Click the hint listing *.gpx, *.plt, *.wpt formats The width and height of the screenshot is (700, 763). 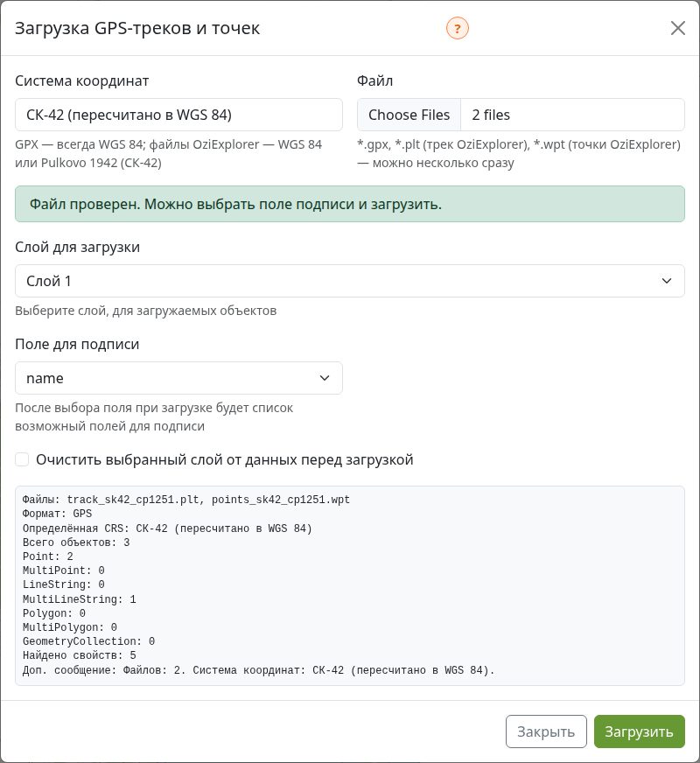coord(519,153)
